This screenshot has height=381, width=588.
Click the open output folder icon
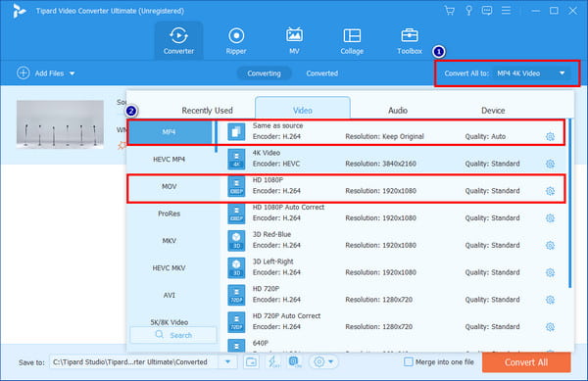pyautogui.click(x=251, y=361)
